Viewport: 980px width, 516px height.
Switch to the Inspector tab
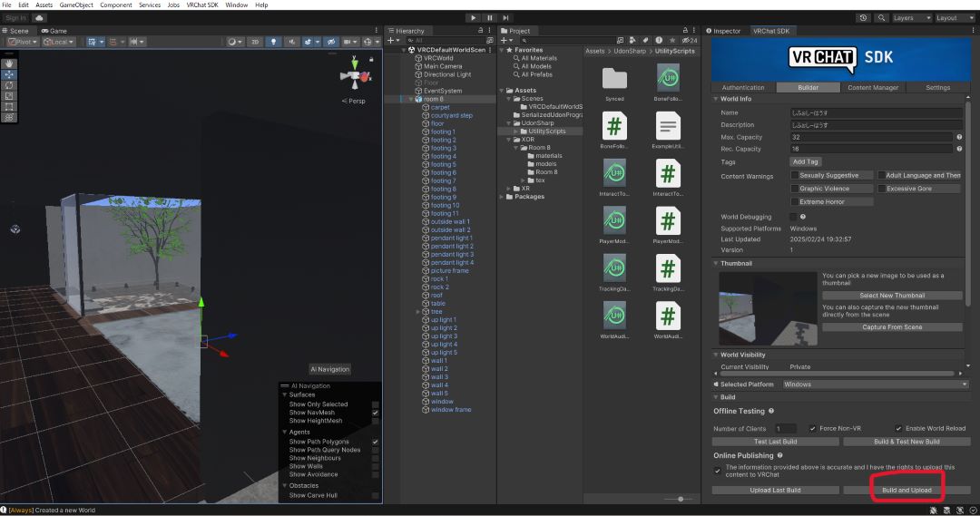coord(723,31)
